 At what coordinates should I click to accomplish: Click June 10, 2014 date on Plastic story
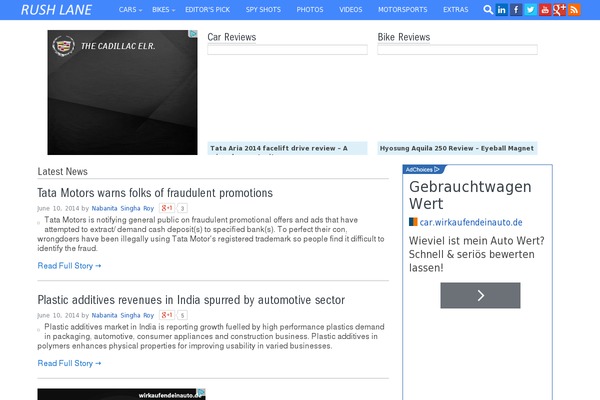click(58, 315)
